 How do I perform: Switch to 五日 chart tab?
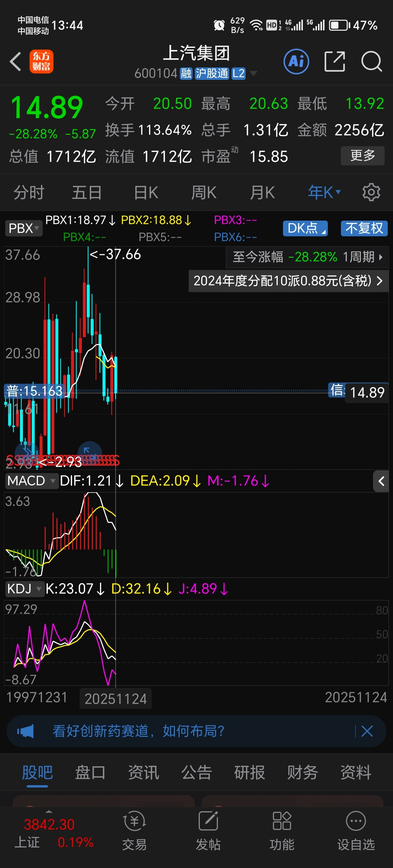(87, 192)
